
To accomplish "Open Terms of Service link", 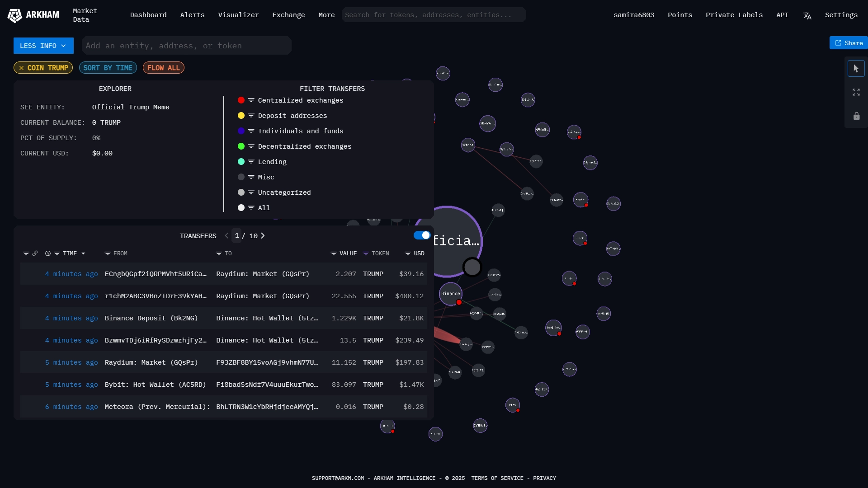I will 497,478.
